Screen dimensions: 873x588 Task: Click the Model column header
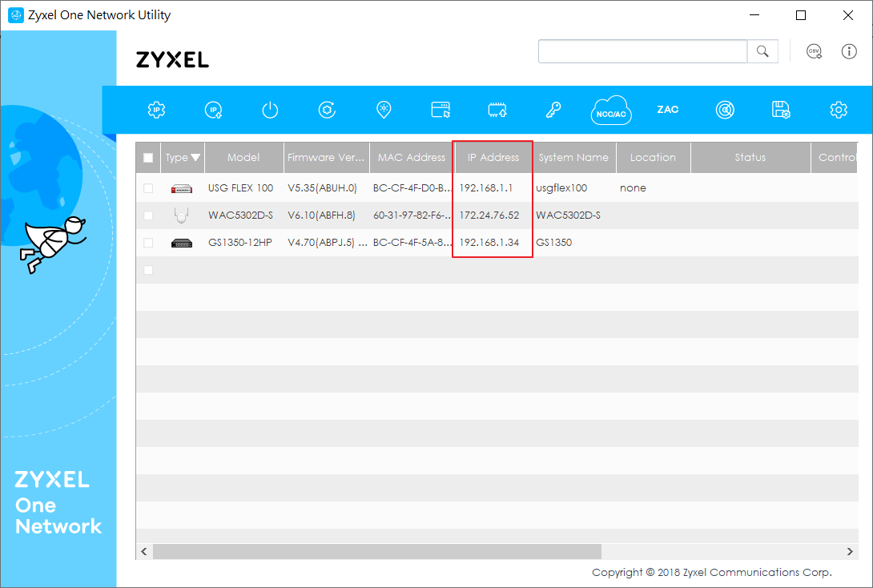(243, 158)
